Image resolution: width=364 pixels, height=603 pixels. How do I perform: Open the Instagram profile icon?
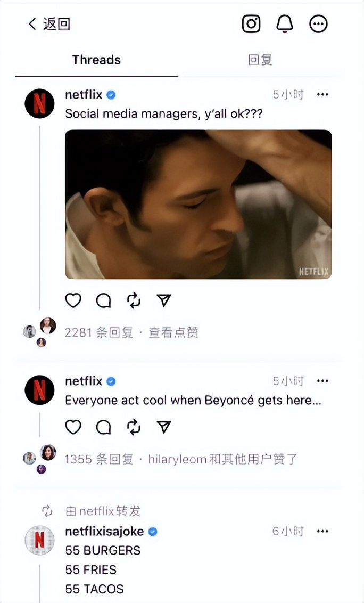pos(251,24)
